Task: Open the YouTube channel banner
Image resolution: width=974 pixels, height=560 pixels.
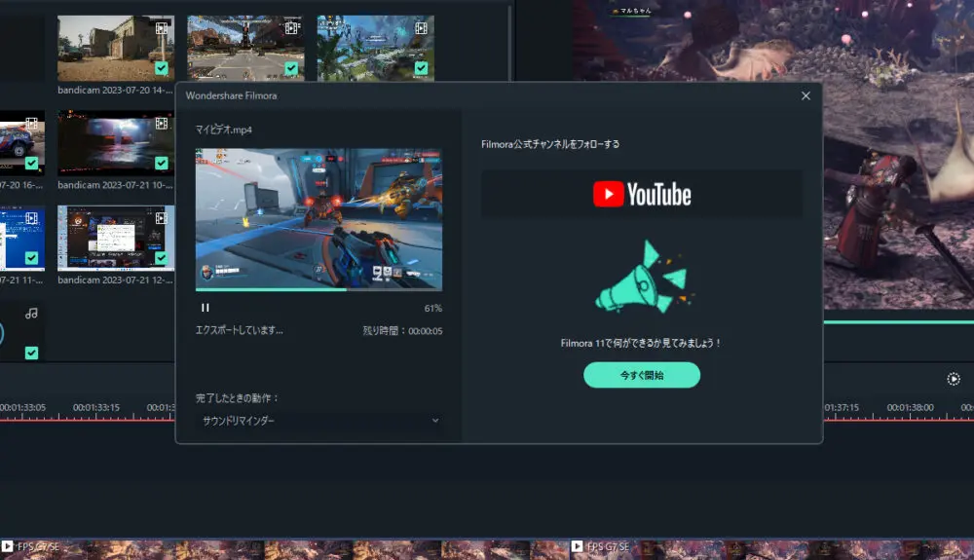Action: 642,195
